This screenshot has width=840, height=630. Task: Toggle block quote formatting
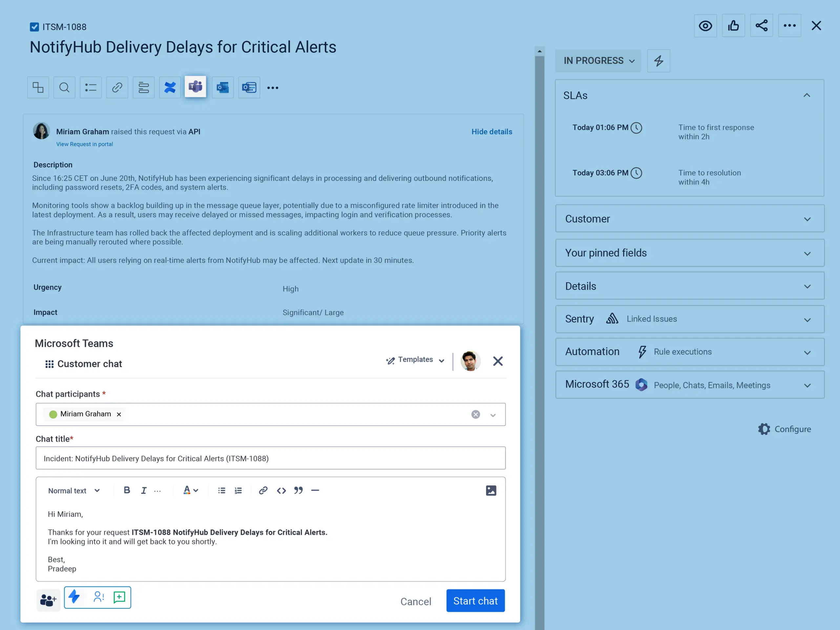(x=299, y=490)
